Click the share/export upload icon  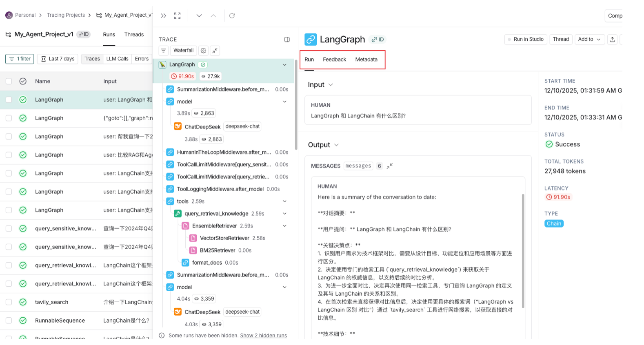[x=612, y=40]
